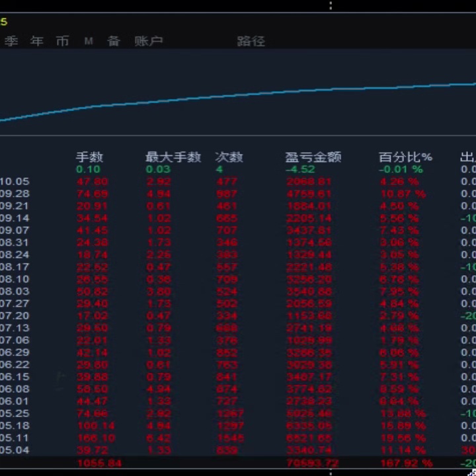Select the total percentage 167.92 % value
The image size is (476, 476).
[x=407, y=463]
